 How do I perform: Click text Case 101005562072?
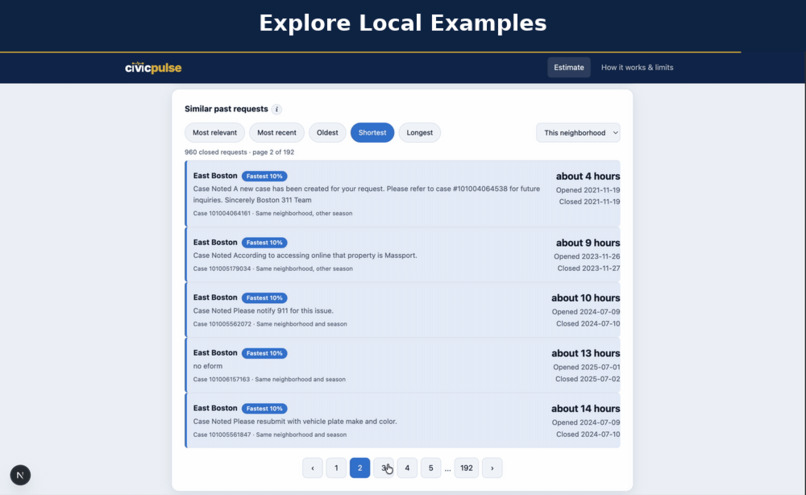(222, 324)
